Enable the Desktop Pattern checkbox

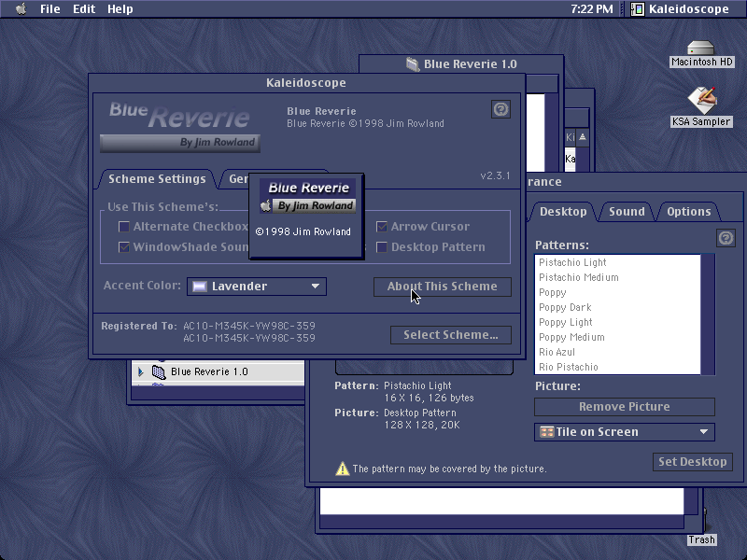(x=382, y=247)
